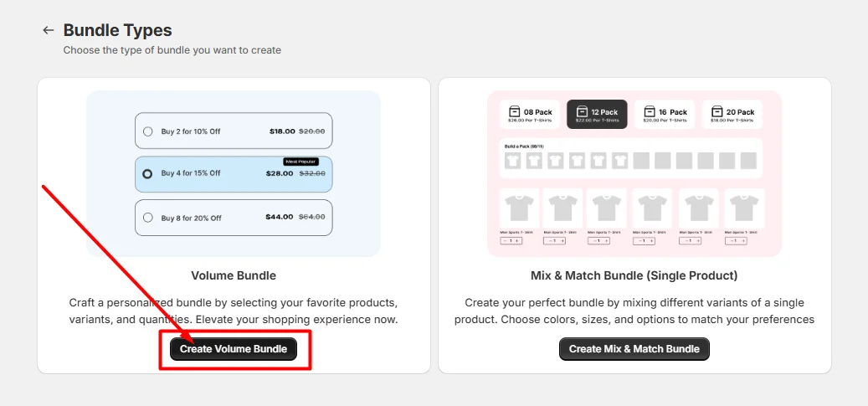Click the first large t-shirt product image
Image resolution: width=868 pixels, height=406 pixels.
click(x=519, y=208)
